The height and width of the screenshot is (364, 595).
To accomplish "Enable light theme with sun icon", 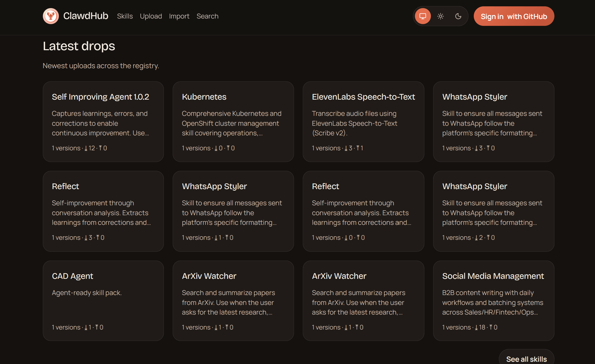I will (441, 16).
